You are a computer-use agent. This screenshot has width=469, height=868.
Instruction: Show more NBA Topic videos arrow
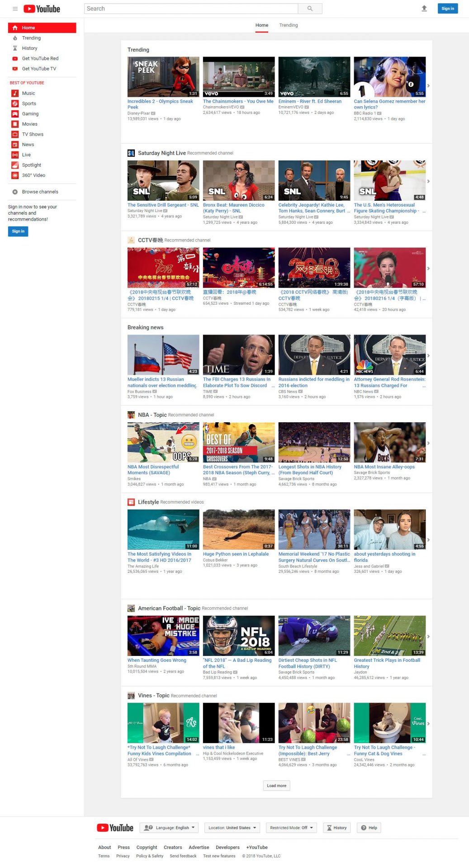click(x=428, y=443)
